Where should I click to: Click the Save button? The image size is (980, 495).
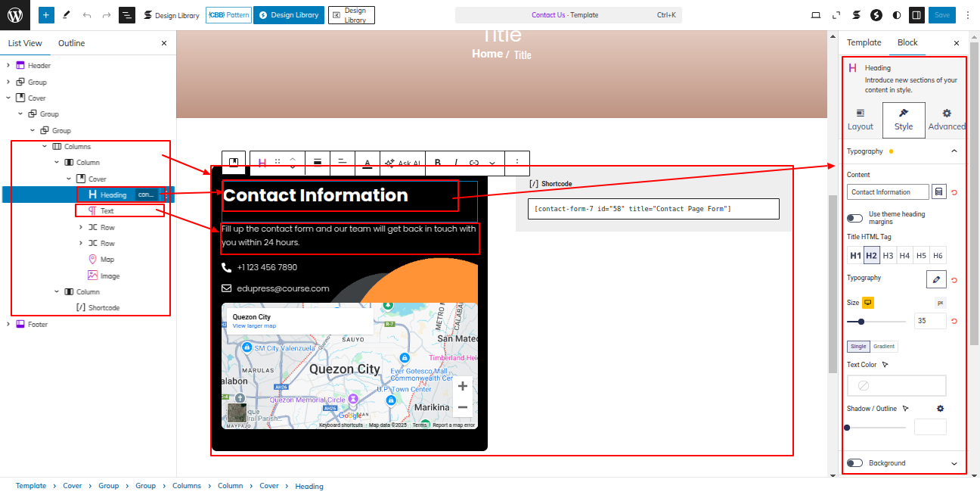pos(941,15)
